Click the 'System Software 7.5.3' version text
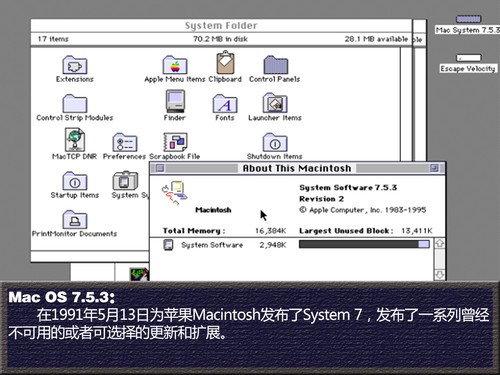This screenshot has width=500, height=375. (348, 188)
